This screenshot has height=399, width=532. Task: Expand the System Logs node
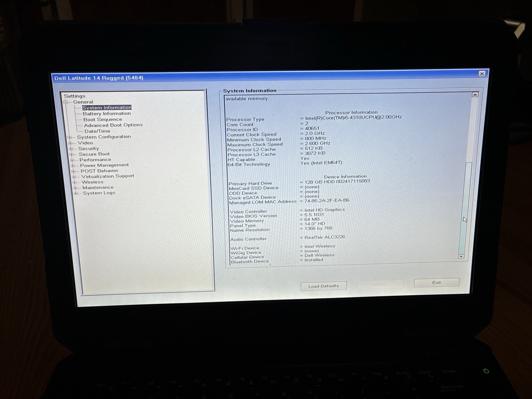click(76, 193)
